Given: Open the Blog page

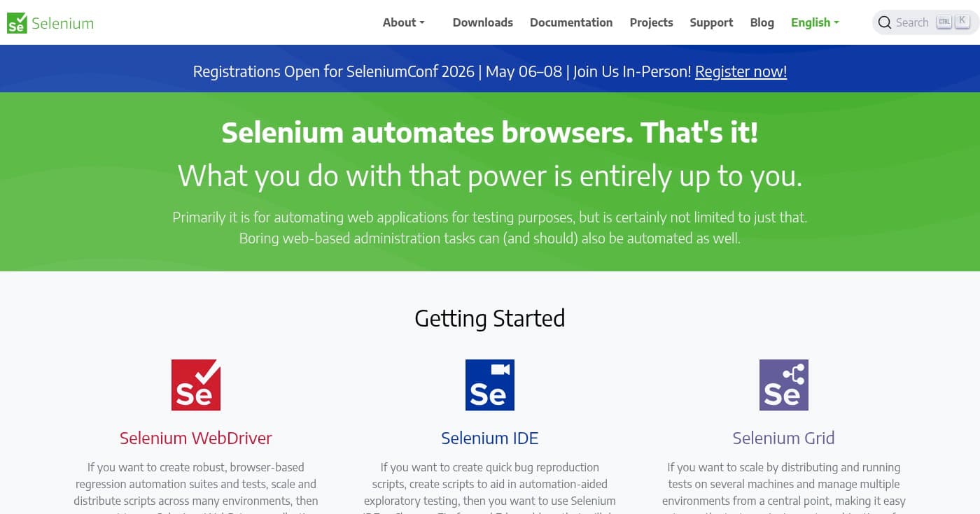Looking at the screenshot, I should click(x=762, y=22).
